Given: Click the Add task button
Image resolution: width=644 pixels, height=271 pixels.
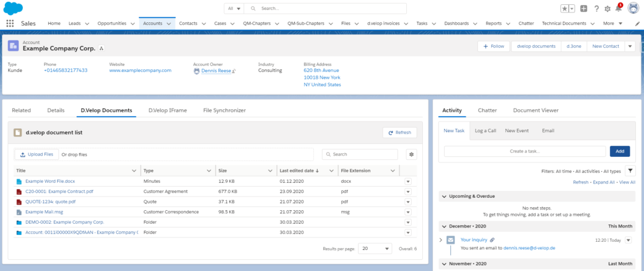Looking at the screenshot, I should coord(620,151).
